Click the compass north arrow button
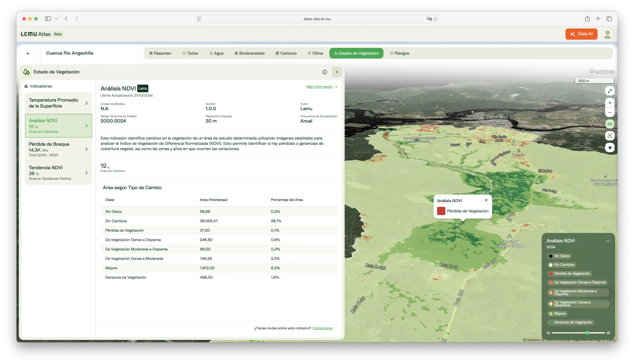This screenshot has width=634, height=364. (x=610, y=148)
